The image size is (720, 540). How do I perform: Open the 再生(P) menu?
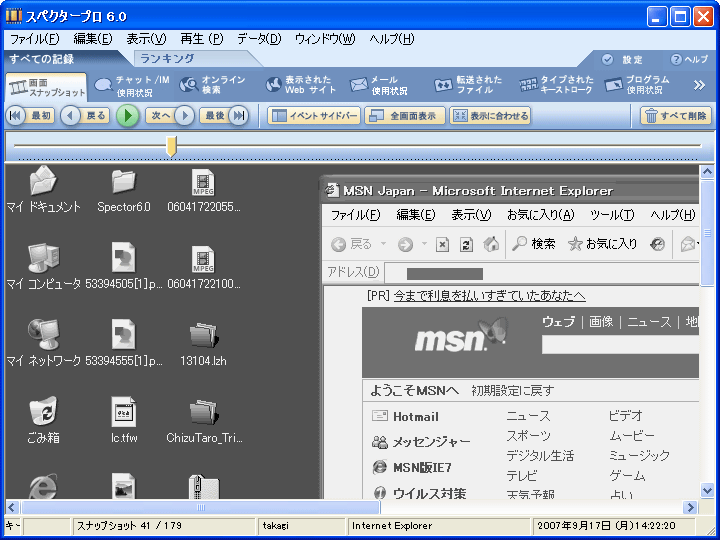click(202, 39)
